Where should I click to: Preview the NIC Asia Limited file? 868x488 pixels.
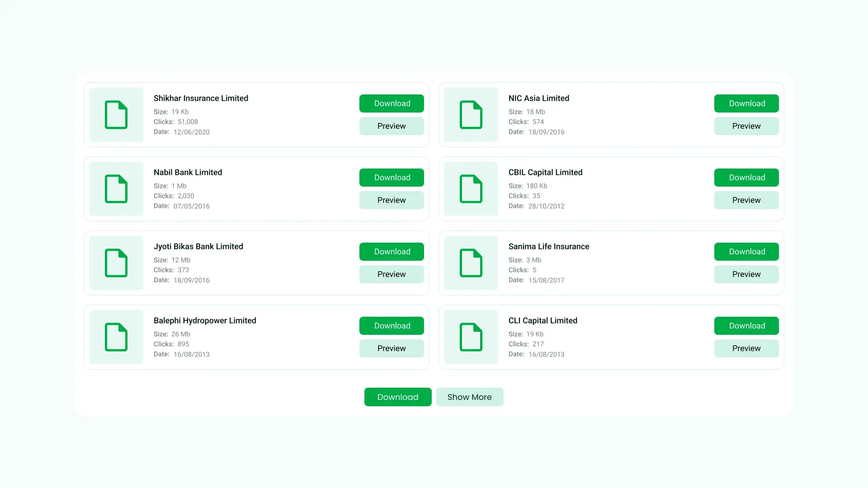(x=746, y=126)
